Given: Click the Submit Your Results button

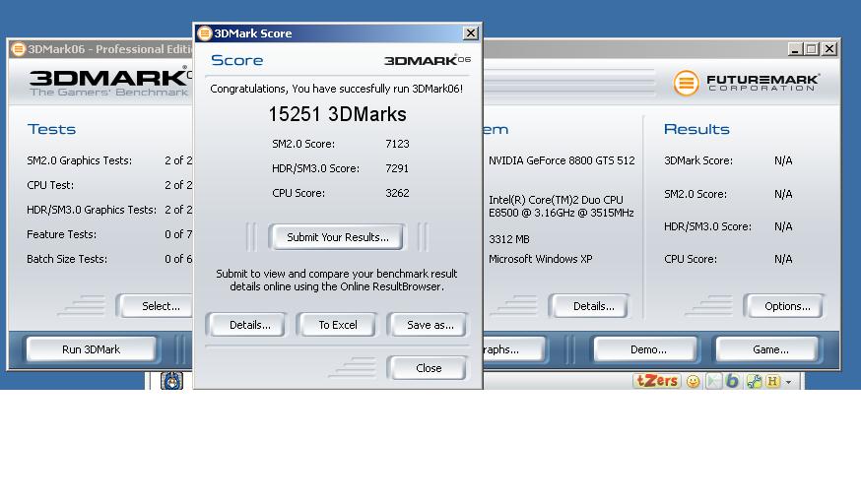Looking at the screenshot, I should [x=337, y=237].
